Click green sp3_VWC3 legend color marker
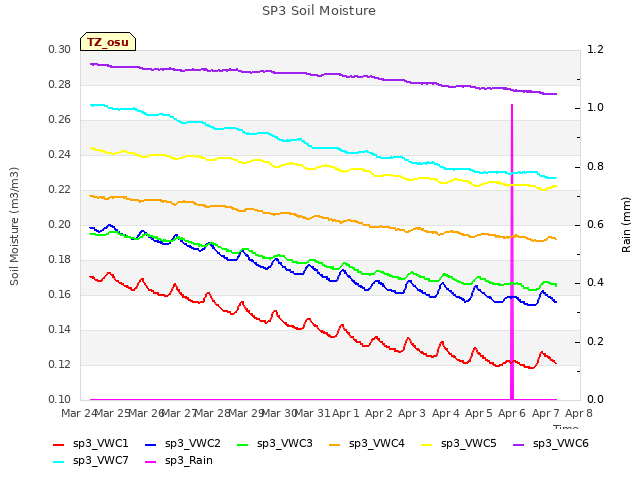 point(242,444)
